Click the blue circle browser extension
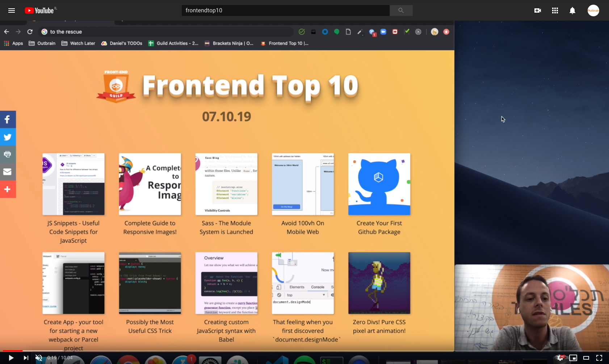The width and height of the screenshot is (609, 364). point(325,32)
